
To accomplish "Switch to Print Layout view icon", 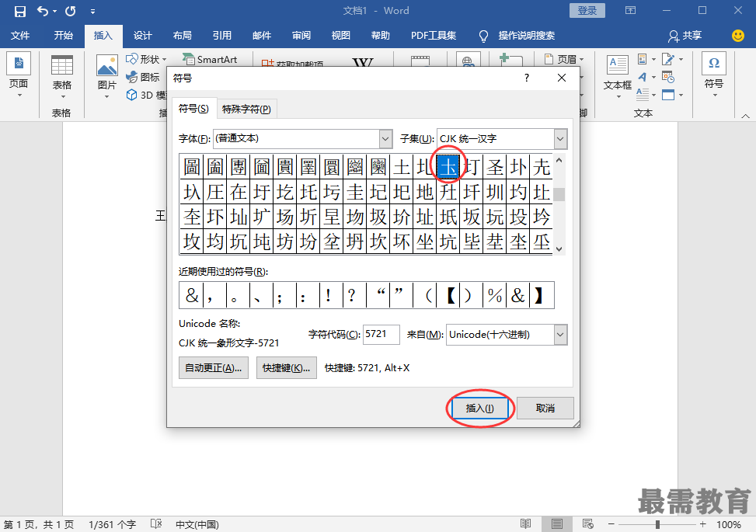I will coord(557,523).
